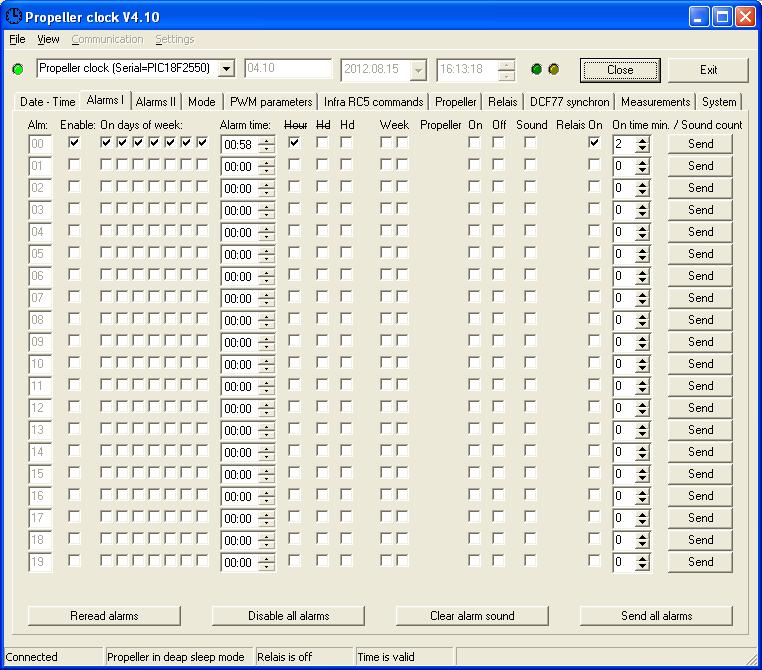Click the green connection LED beside device dropdown
Image resolution: width=762 pixels, height=670 pixels.
(x=18, y=69)
